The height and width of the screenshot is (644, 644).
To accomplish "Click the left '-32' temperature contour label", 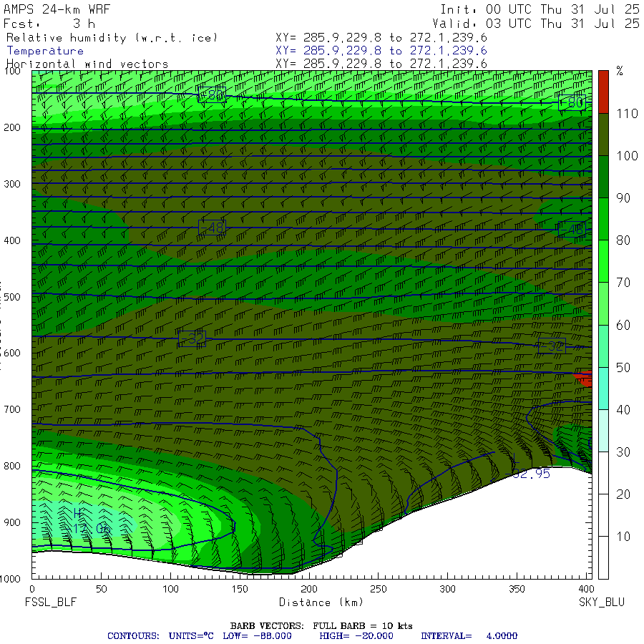I will pyautogui.click(x=192, y=339).
